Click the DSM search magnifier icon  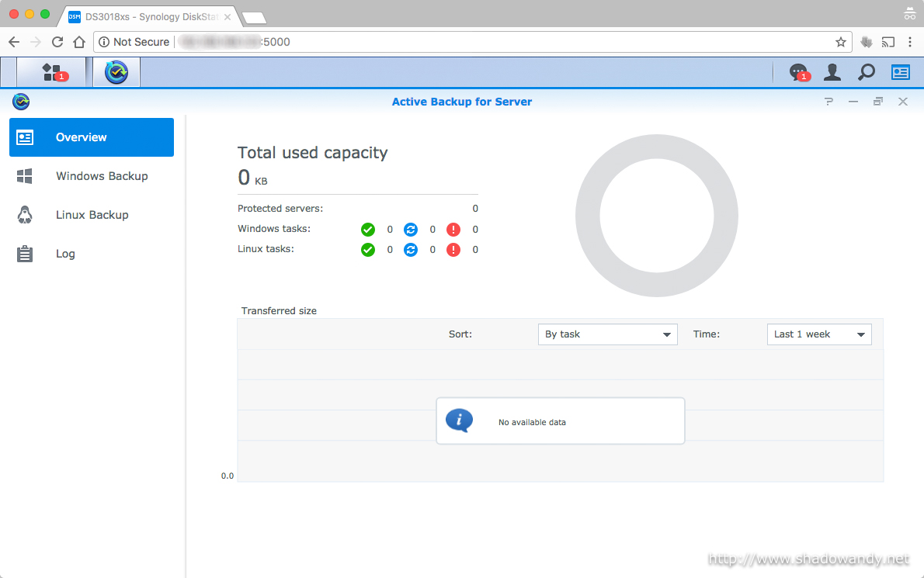[x=867, y=72]
